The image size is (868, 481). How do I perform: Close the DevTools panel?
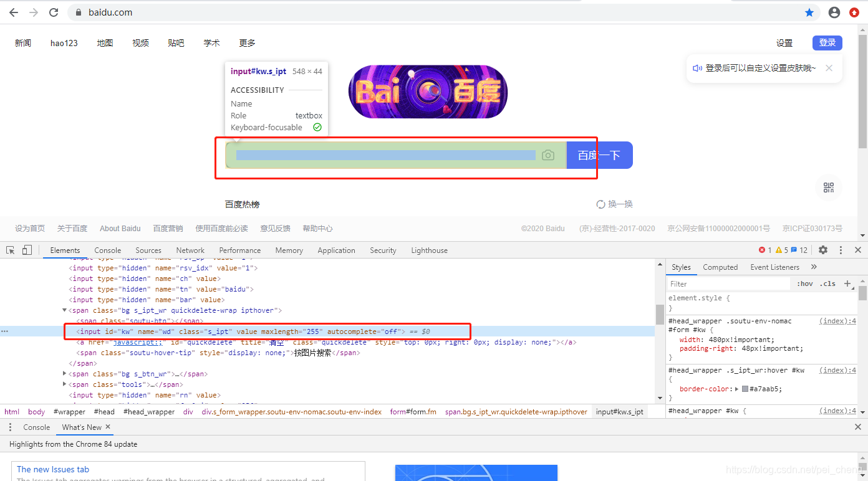[x=858, y=250]
